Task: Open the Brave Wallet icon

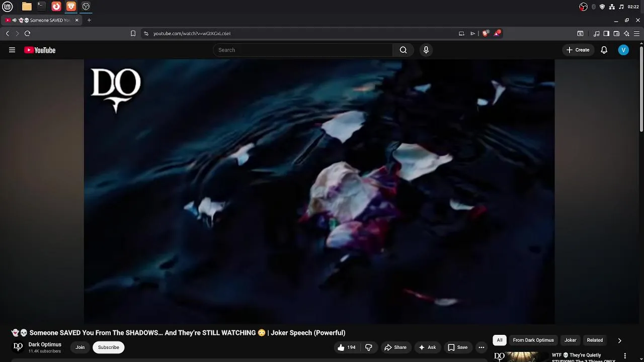Action: [x=616, y=34]
